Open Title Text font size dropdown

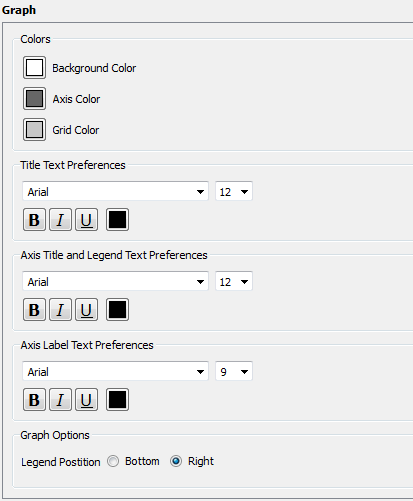234,191
